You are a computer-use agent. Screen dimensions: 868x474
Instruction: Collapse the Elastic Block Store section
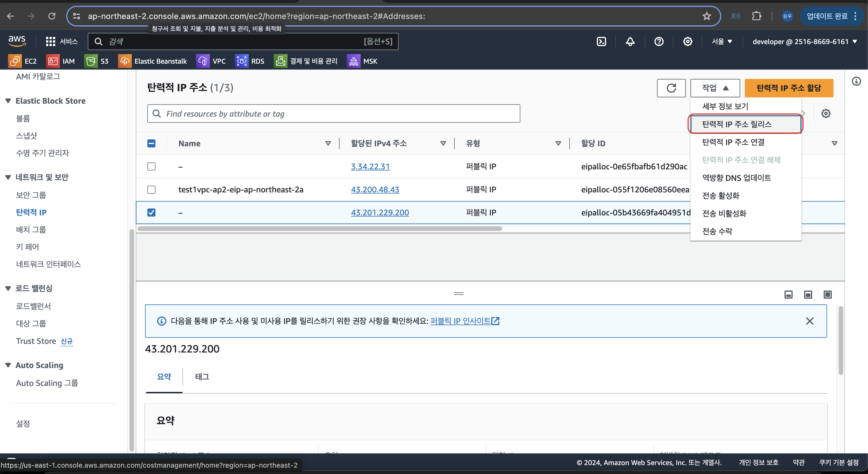click(x=8, y=101)
